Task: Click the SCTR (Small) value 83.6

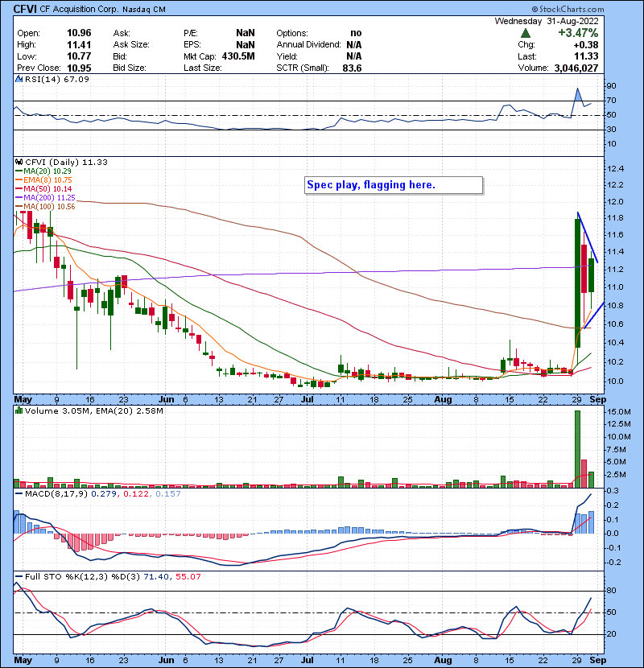Action: pyautogui.click(x=352, y=68)
